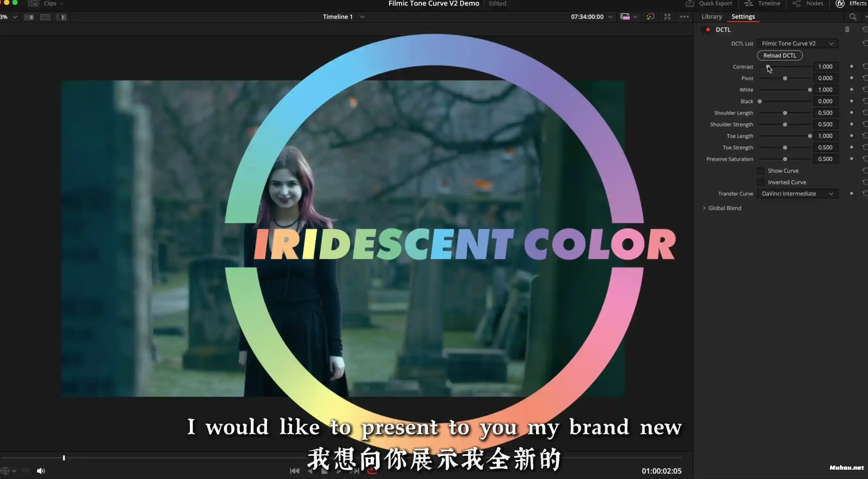The width and height of the screenshot is (868, 479).
Task: Click the search icon in Settings panel
Action: 853,17
